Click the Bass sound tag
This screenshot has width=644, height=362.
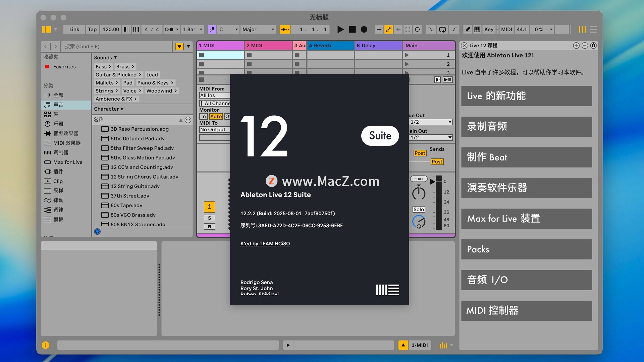pos(103,67)
